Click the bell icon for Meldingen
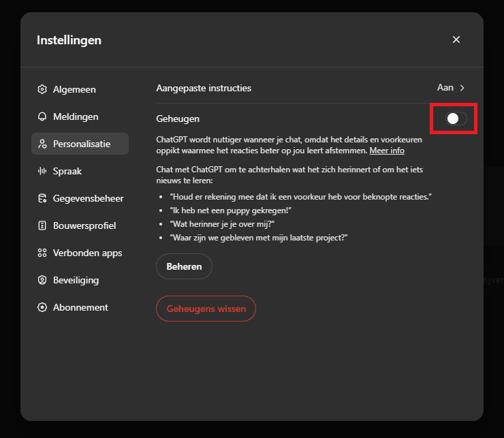Viewport: 504px width, 438px height. [42, 116]
